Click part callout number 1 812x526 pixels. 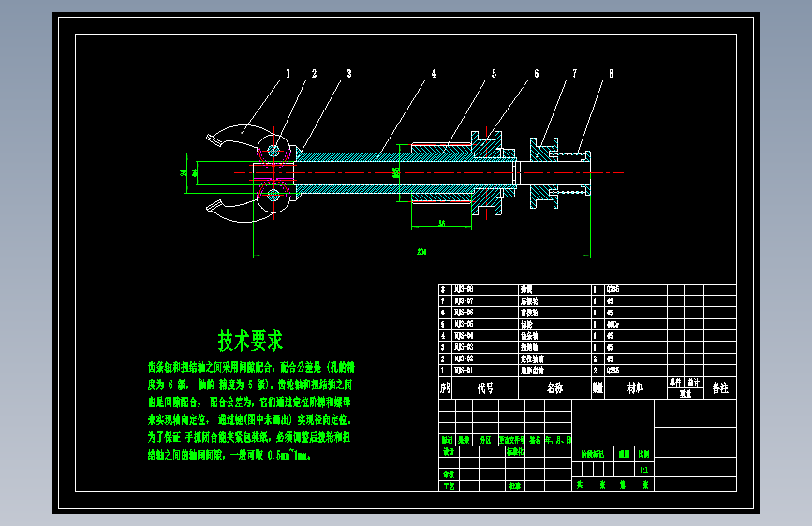288,74
